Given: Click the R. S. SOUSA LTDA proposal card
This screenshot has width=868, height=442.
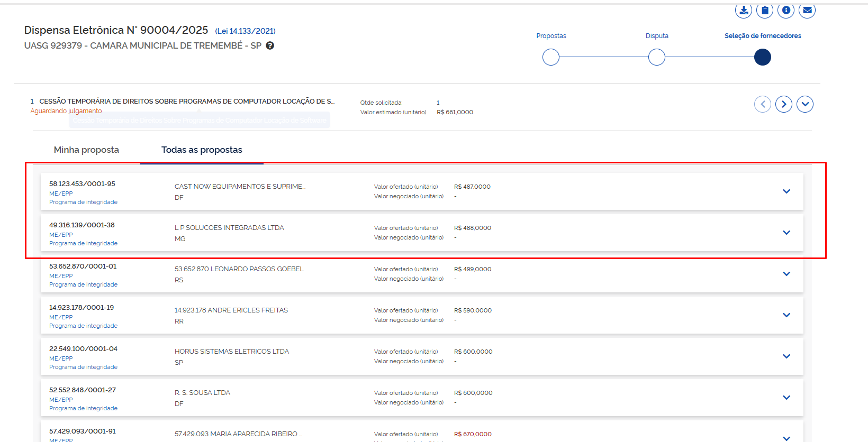Looking at the screenshot, I should [318, 398].
